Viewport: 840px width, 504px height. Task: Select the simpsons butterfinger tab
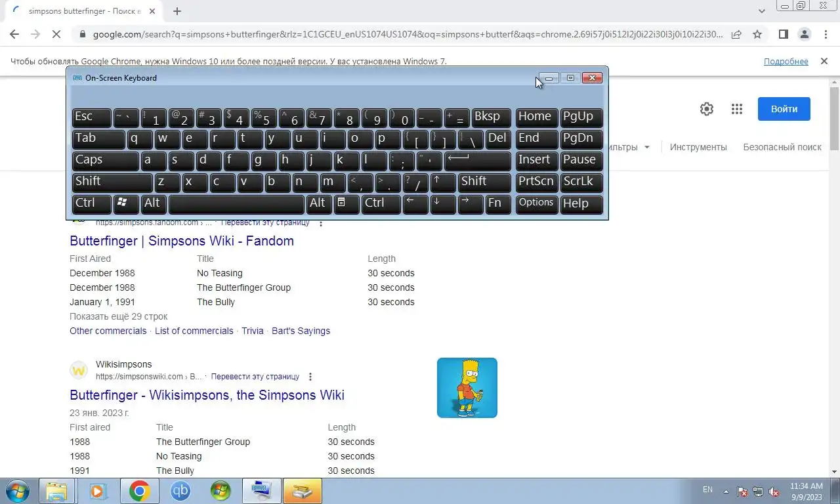[85, 11]
